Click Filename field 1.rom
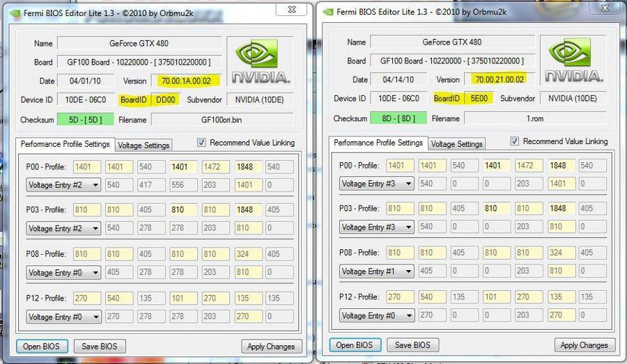 coord(535,118)
